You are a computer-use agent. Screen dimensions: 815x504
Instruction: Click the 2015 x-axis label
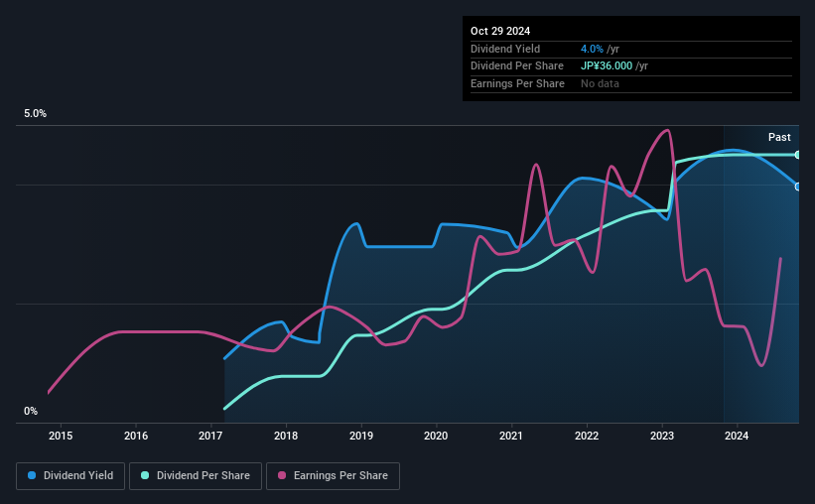[x=61, y=436]
